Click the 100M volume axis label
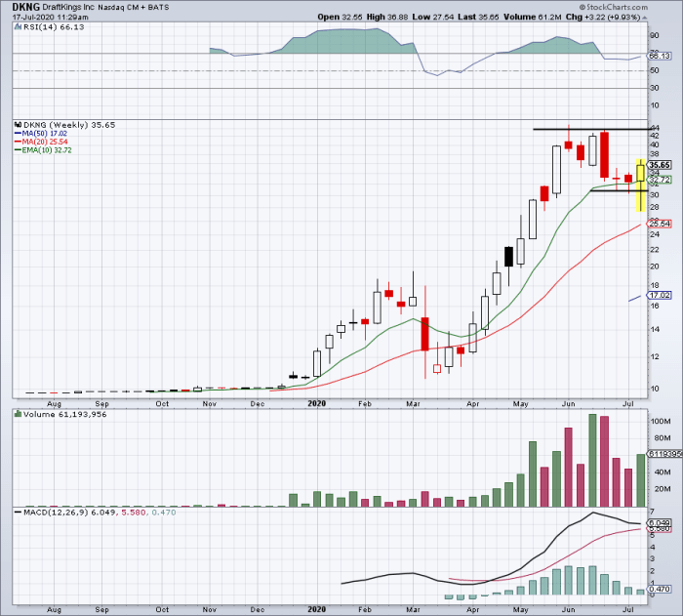Viewport: 683px width, 616px height. pos(661,421)
